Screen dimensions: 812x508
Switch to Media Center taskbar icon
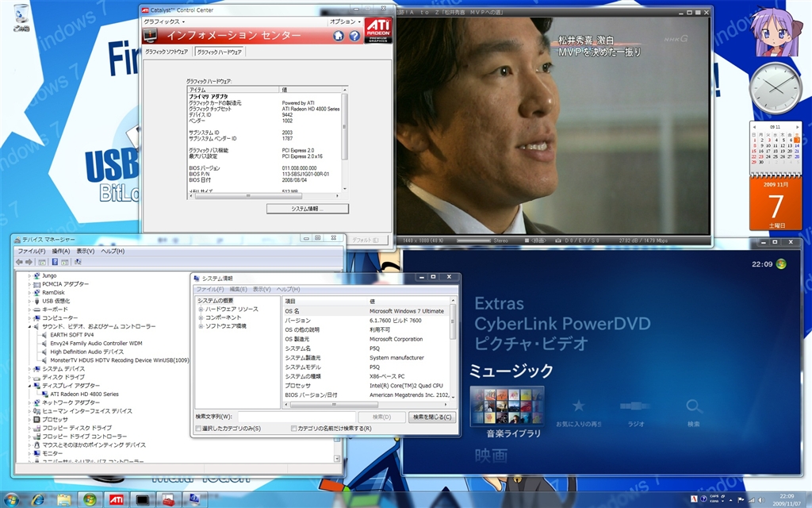tap(90, 500)
